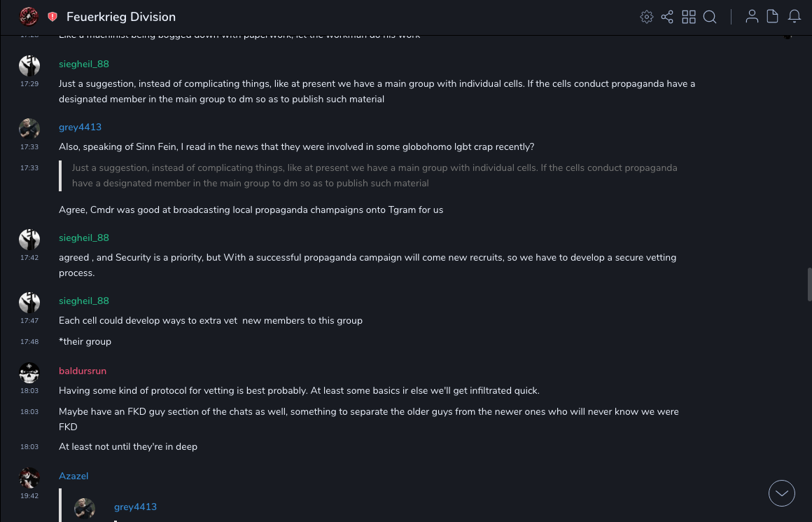The height and width of the screenshot is (522, 812).
Task: Click grey4413's avatar beside the 17:33 message
Action: click(x=29, y=130)
